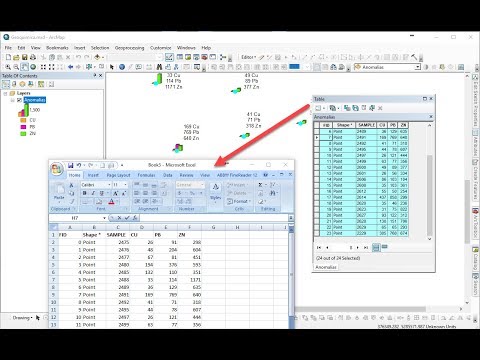Click the Find binoculars icon
The image size is (480, 360).
tap(159, 67)
